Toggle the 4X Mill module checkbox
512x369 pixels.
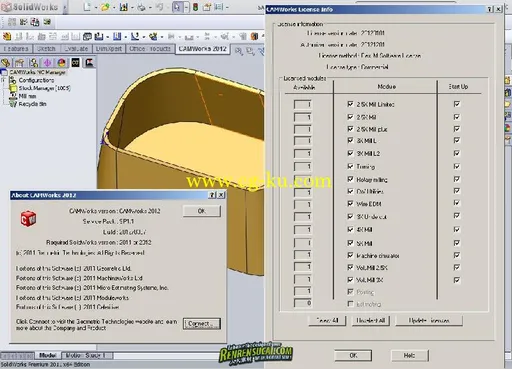[x=350, y=229]
